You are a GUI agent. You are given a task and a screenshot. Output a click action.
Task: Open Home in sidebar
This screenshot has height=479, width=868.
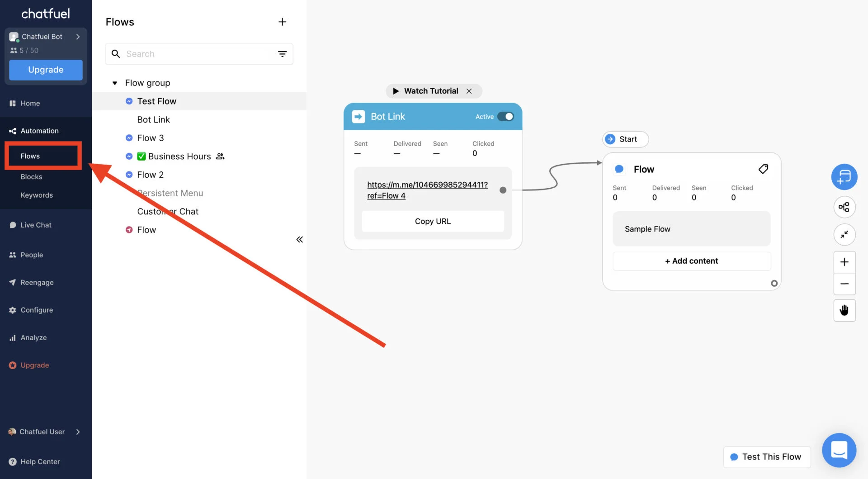pyautogui.click(x=30, y=103)
